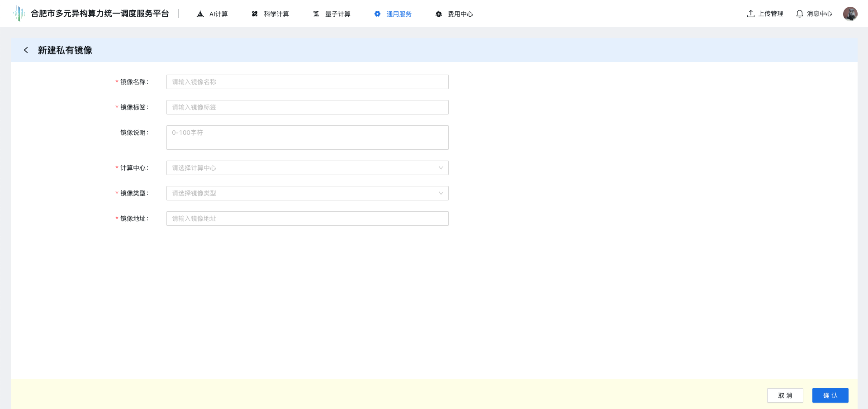Open the 镜像类型 dropdown selector

(x=307, y=193)
